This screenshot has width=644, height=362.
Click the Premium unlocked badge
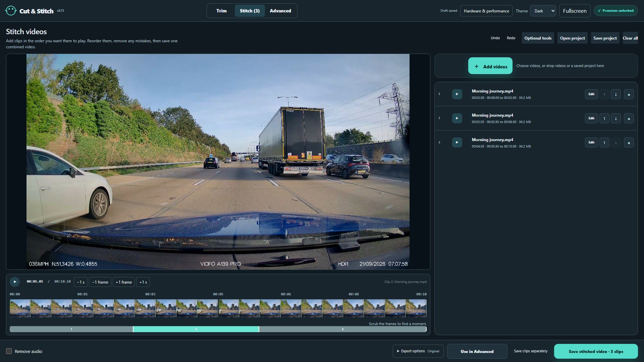[x=615, y=11]
